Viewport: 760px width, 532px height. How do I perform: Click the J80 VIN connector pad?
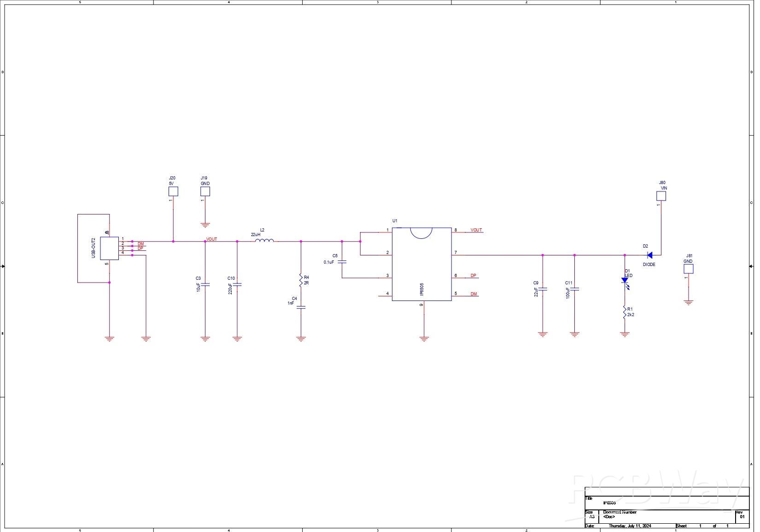click(x=661, y=196)
